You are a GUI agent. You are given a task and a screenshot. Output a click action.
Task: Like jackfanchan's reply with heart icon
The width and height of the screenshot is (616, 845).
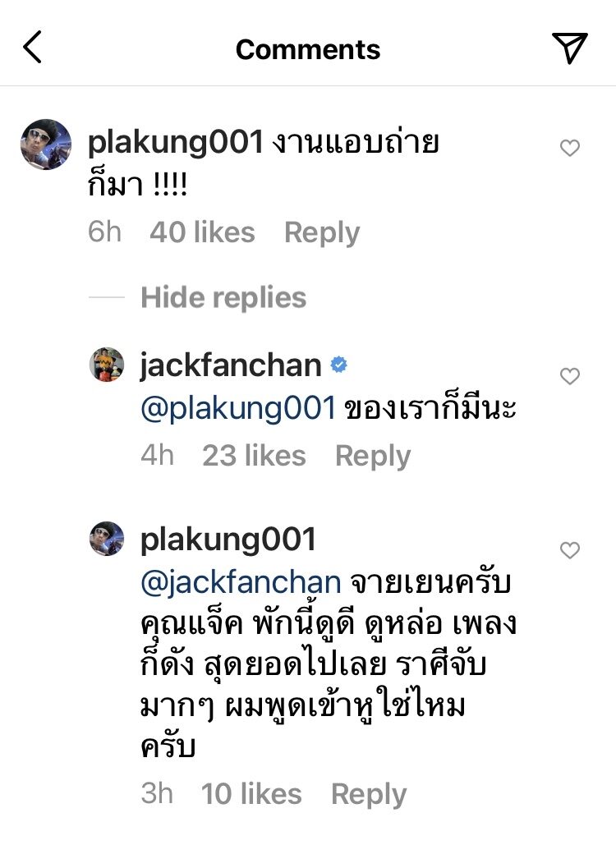pyautogui.click(x=570, y=375)
